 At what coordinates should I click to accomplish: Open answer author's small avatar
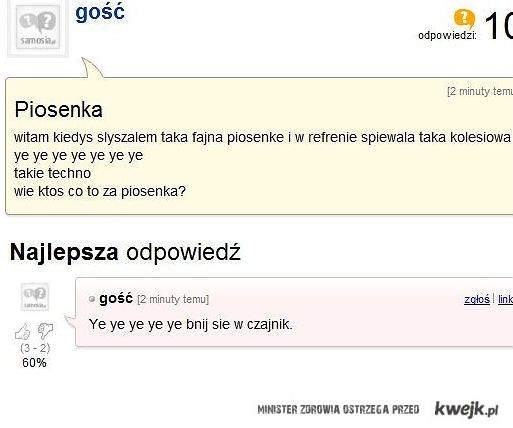[35, 296]
